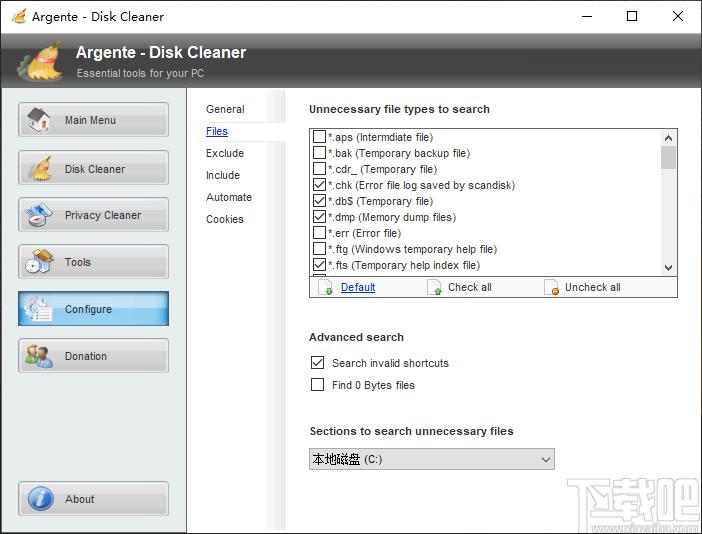
Task: Disable *.dmp Memory dump files checkbox
Action: (319, 217)
